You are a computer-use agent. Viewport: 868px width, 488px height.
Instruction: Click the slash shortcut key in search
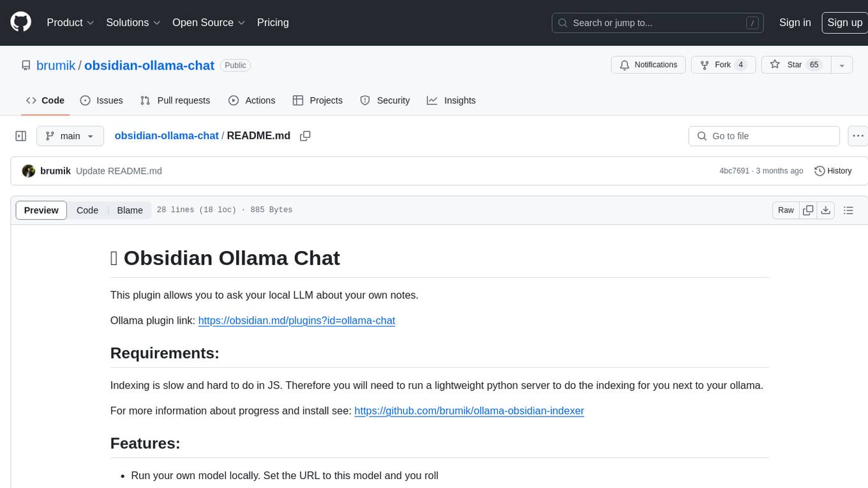point(752,23)
